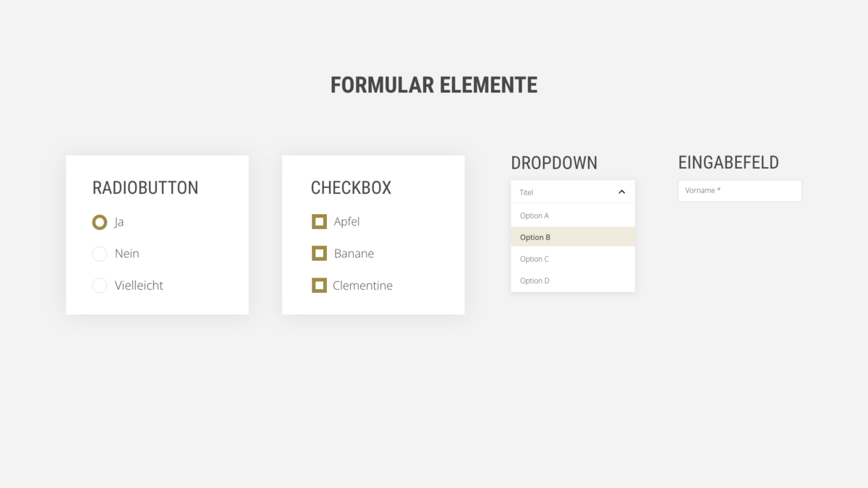Viewport: 868px width, 488px height.
Task: Choose the 'Nein' radio button circle
Action: (100, 254)
